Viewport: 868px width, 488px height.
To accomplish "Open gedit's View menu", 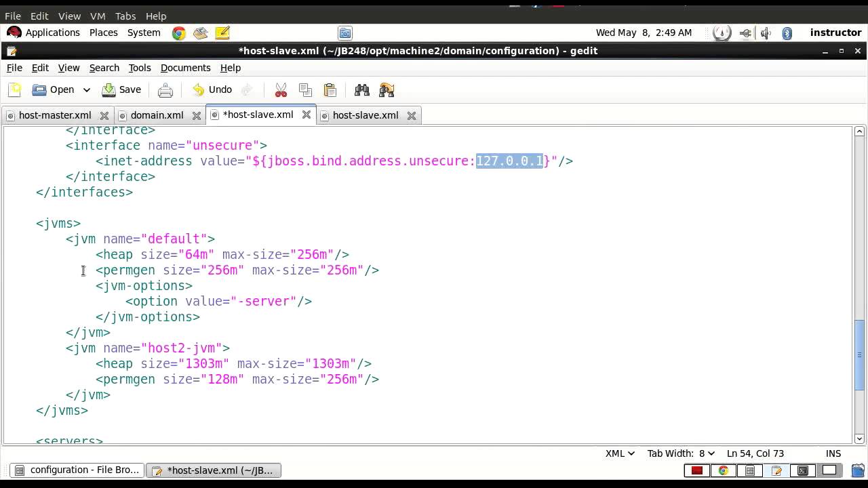I will (x=68, y=68).
